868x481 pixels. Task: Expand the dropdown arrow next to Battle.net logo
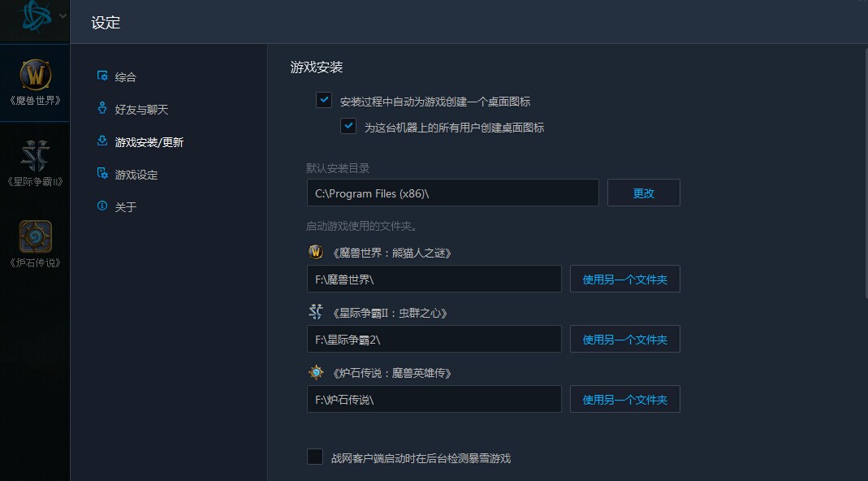(63, 16)
